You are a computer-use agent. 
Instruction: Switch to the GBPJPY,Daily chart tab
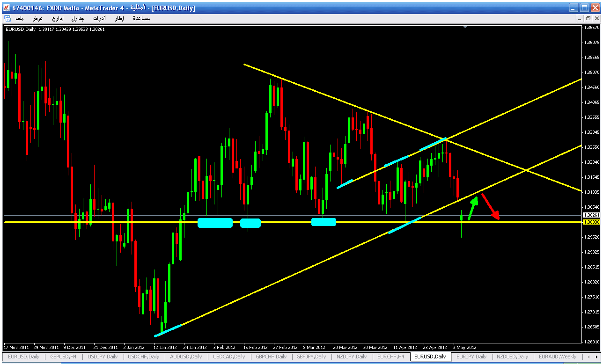[x=311, y=357]
